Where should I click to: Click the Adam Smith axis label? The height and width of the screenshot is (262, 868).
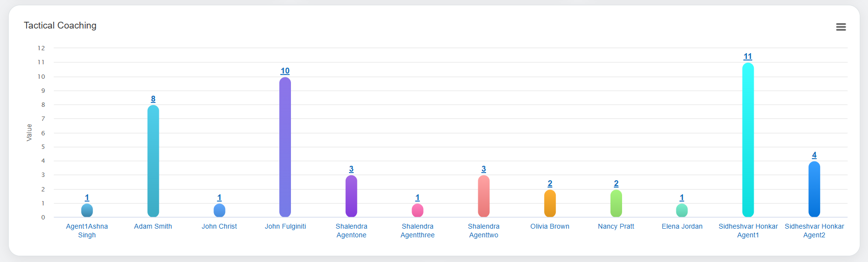click(x=153, y=226)
